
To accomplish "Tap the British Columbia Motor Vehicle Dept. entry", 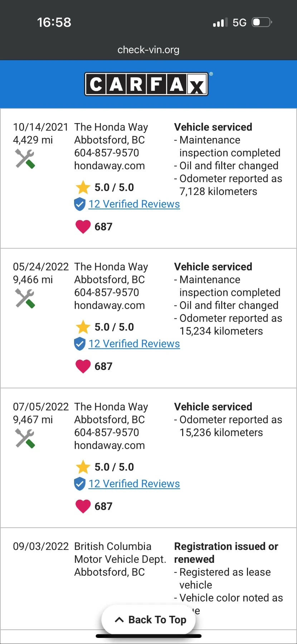I will click(x=120, y=553).
